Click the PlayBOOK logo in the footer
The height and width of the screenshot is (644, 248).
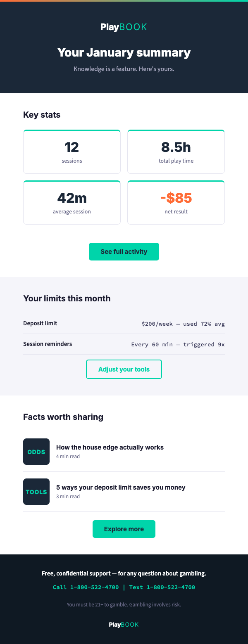(124, 625)
